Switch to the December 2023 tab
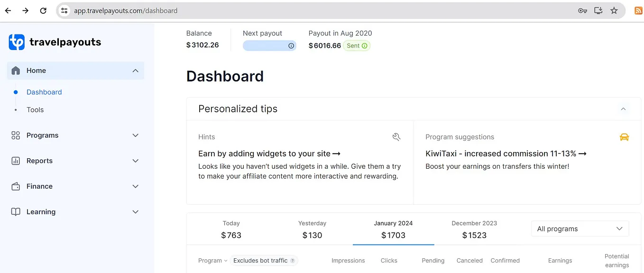 point(474,229)
